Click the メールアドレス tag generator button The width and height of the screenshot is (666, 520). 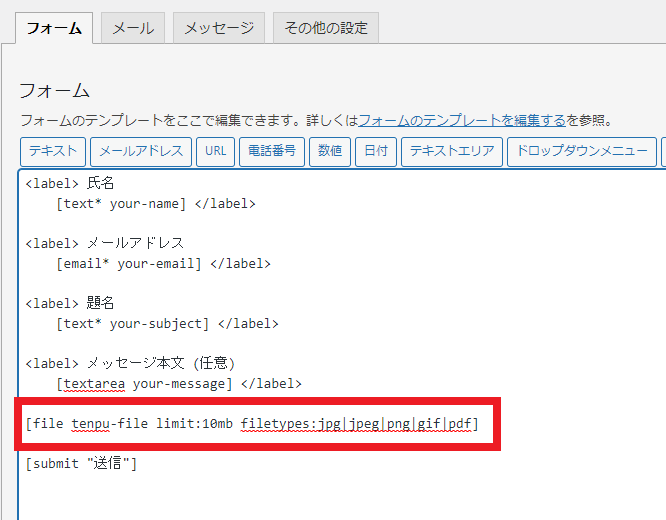(140, 152)
